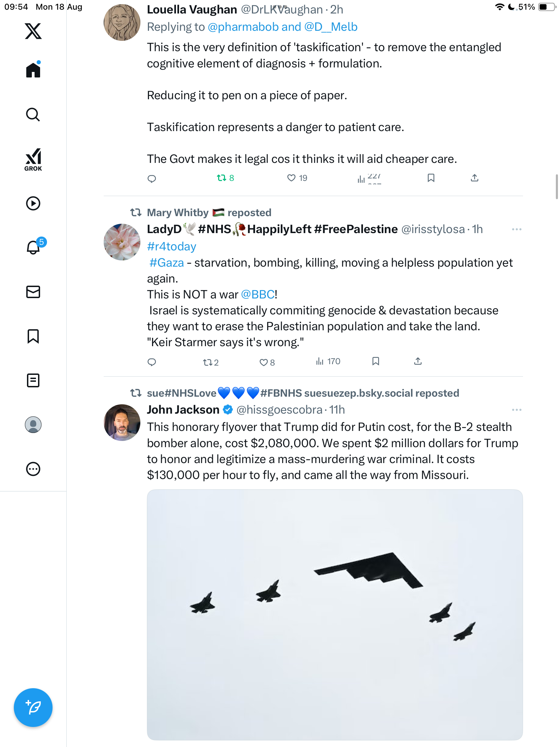Open your Profile page
The height and width of the screenshot is (747, 560).
33,425
